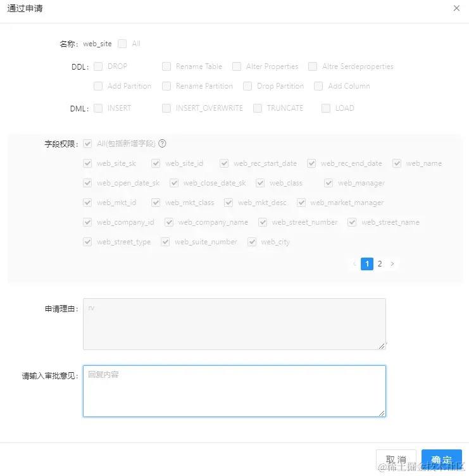Image resolution: width=469 pixels, height=476 pixels.
Task: Uncheck the web_street_number field checkbox
Action: point(263,222)
